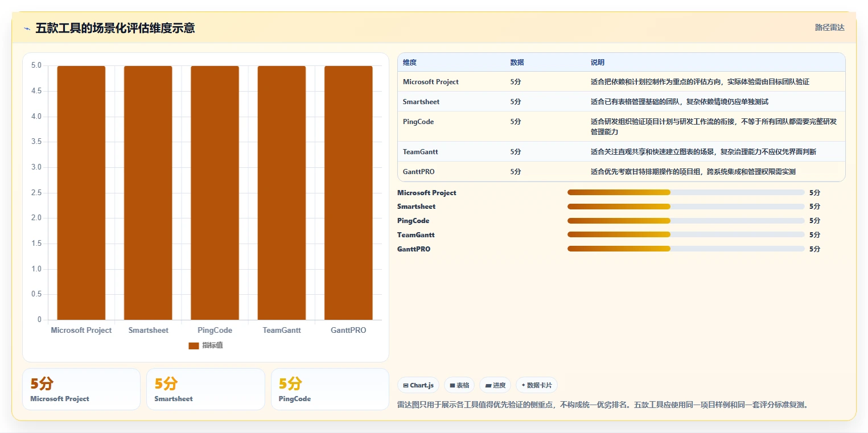Viewport: 868px width, 433px height.
Task: Click the GanttPRO x-axis label
Action: click(x=348, y=330)
